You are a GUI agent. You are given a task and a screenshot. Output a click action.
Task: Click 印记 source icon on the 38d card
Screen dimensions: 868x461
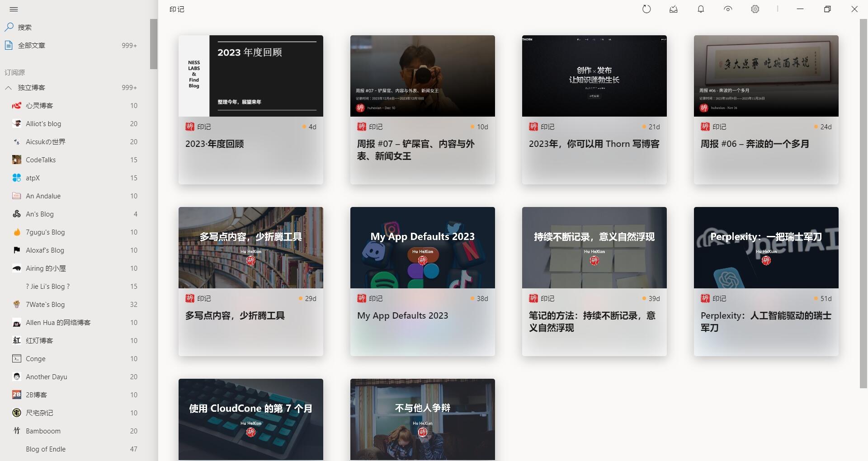coord(362,299)
